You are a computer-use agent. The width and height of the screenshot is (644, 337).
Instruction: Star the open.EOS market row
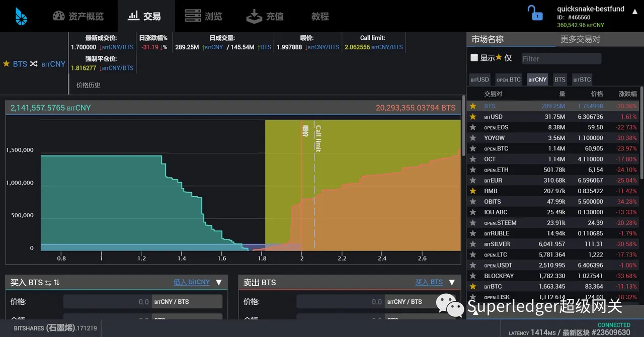pos(473,127)
